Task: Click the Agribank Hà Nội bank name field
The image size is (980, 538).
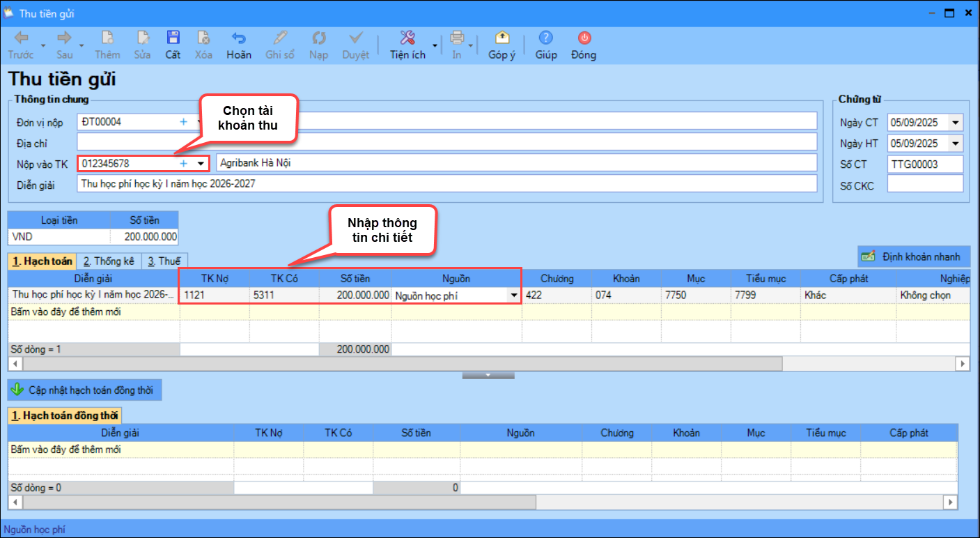Action: [516, 163]
